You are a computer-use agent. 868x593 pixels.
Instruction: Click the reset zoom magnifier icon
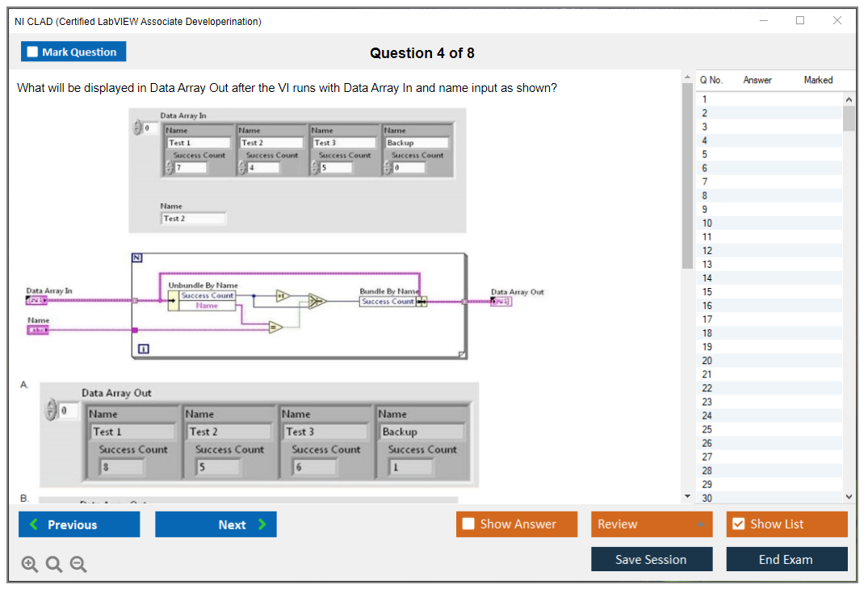pyautogui.click(x=54, y=565)
